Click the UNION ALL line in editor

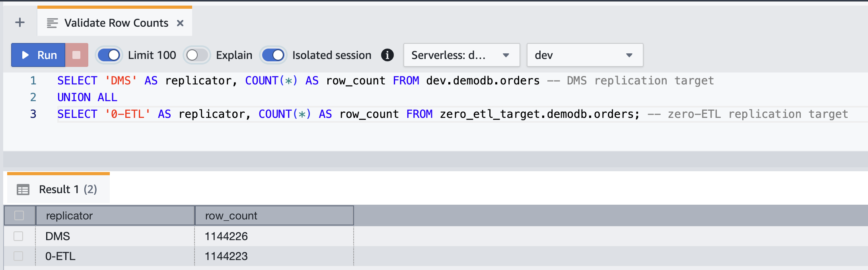tap(88, 97)
